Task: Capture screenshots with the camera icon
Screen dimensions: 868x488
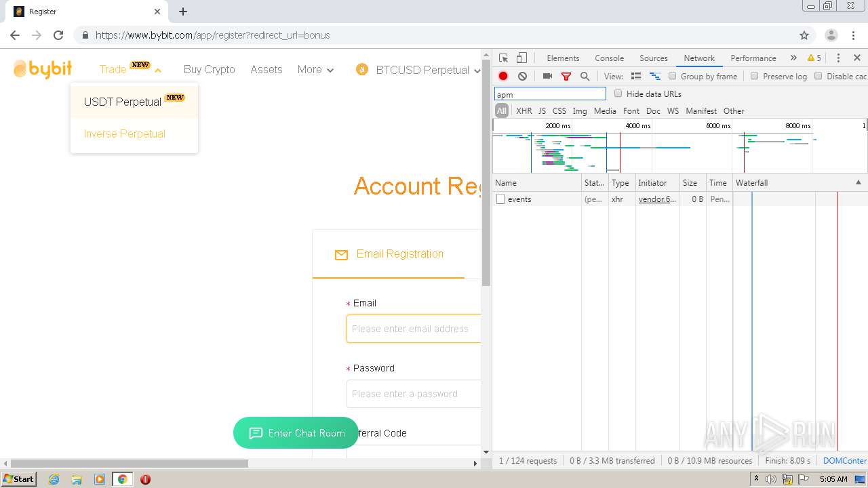Action: pos(547,77)
